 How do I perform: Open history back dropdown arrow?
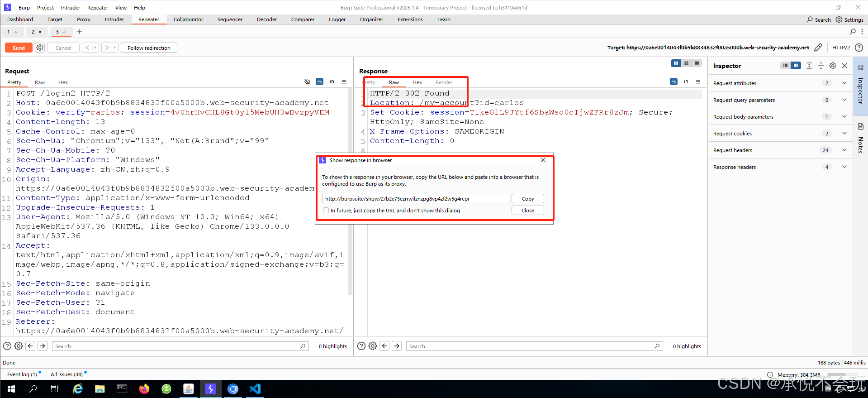coord(95,48)
